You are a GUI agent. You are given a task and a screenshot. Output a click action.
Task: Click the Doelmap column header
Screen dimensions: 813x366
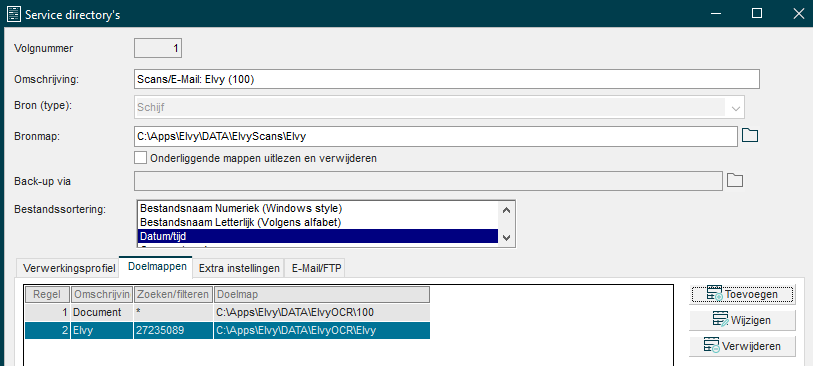click(321, 294)
